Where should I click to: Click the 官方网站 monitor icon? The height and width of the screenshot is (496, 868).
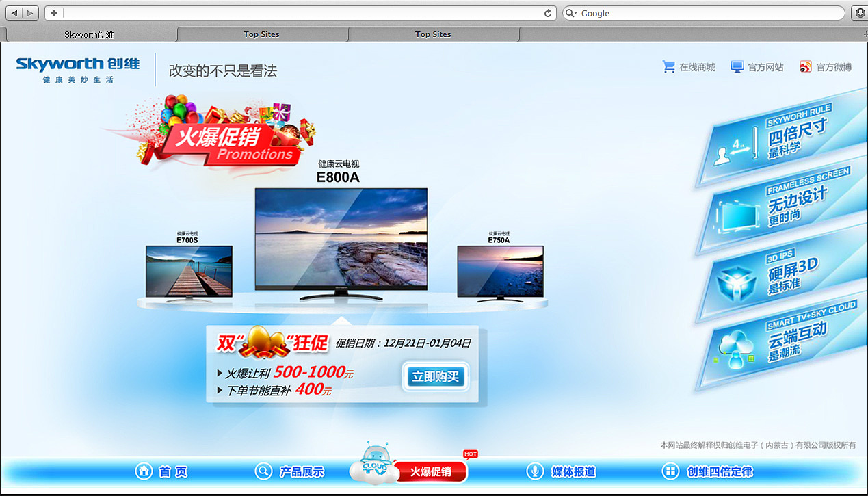737,66
